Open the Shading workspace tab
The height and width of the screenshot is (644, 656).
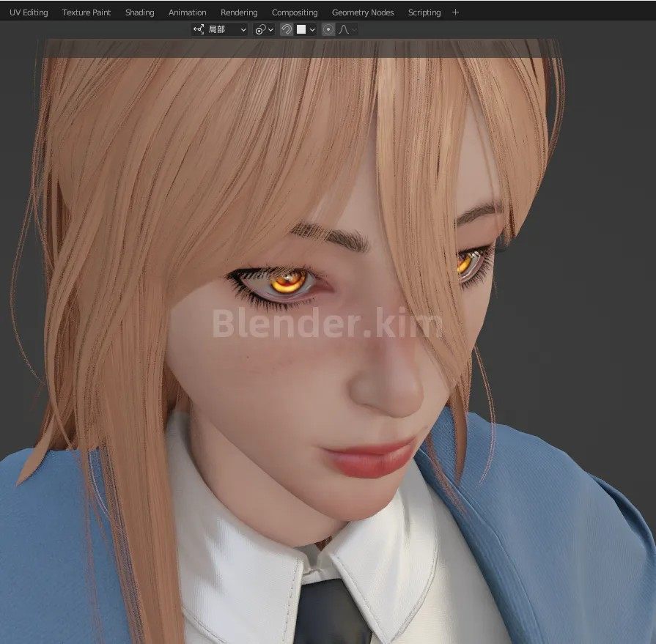click(x=140, y=12)
